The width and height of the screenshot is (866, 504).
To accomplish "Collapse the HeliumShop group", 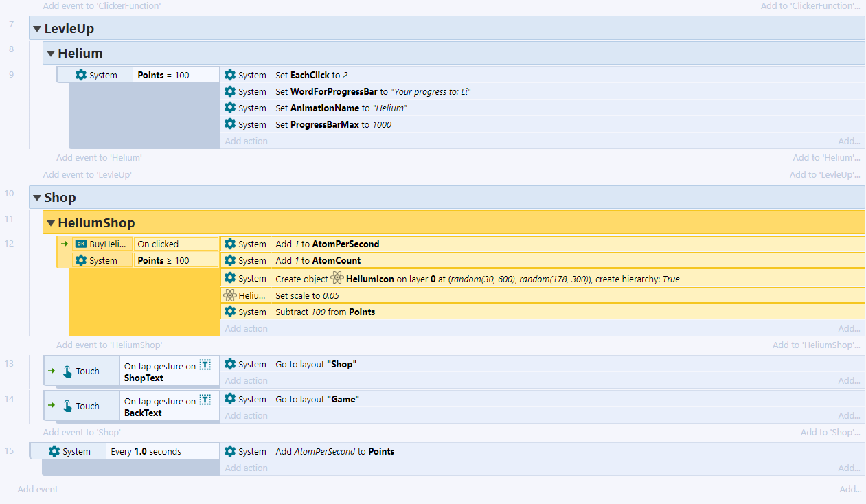I will (51, 223).
